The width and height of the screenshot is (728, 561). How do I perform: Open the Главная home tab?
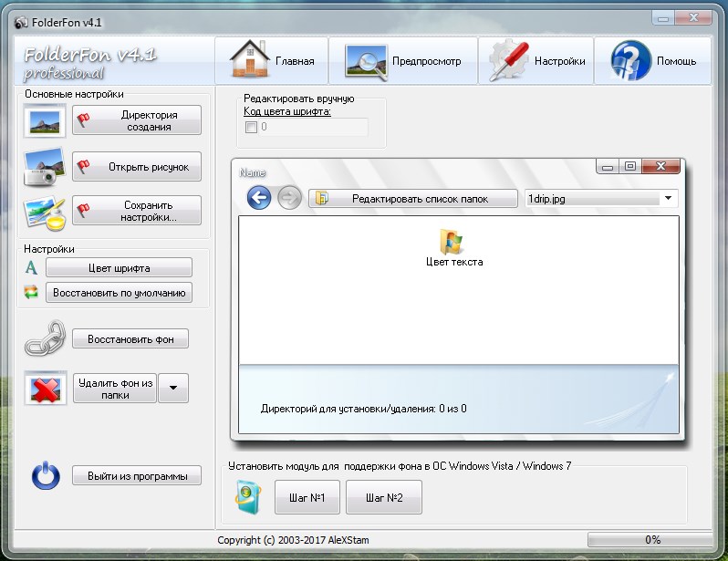272,60
